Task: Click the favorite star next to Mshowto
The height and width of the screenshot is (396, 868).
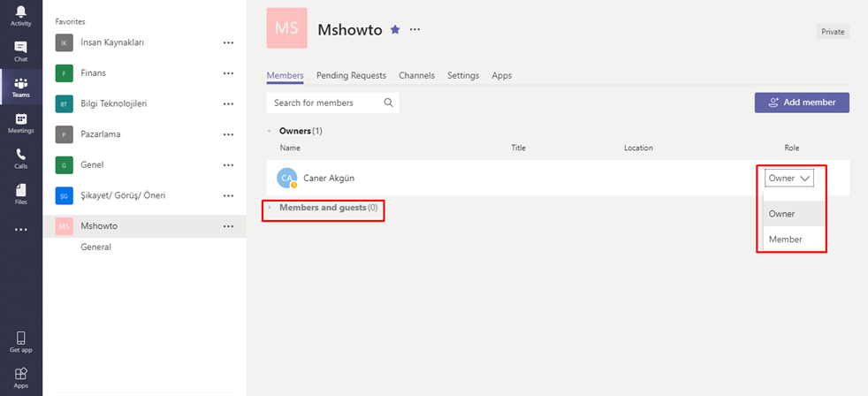Action: coord(395,29)
